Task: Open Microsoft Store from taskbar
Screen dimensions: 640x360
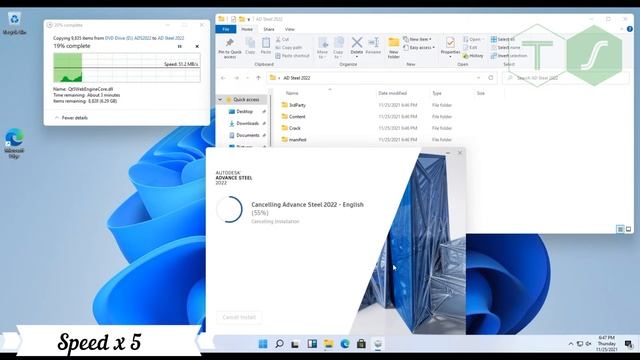Action: (361, 344)
